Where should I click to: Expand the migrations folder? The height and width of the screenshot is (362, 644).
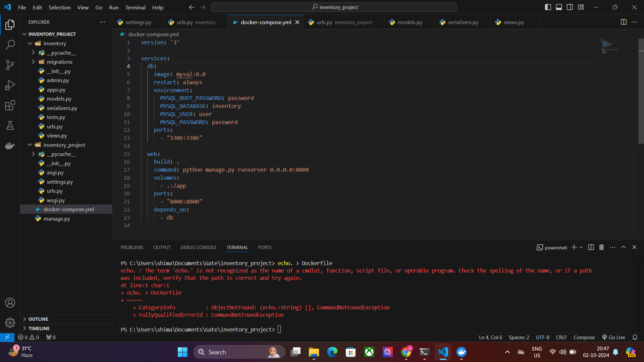point(60,62)
